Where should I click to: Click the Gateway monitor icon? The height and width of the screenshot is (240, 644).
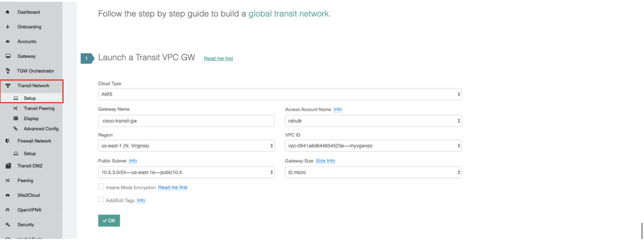coord(8,56)
